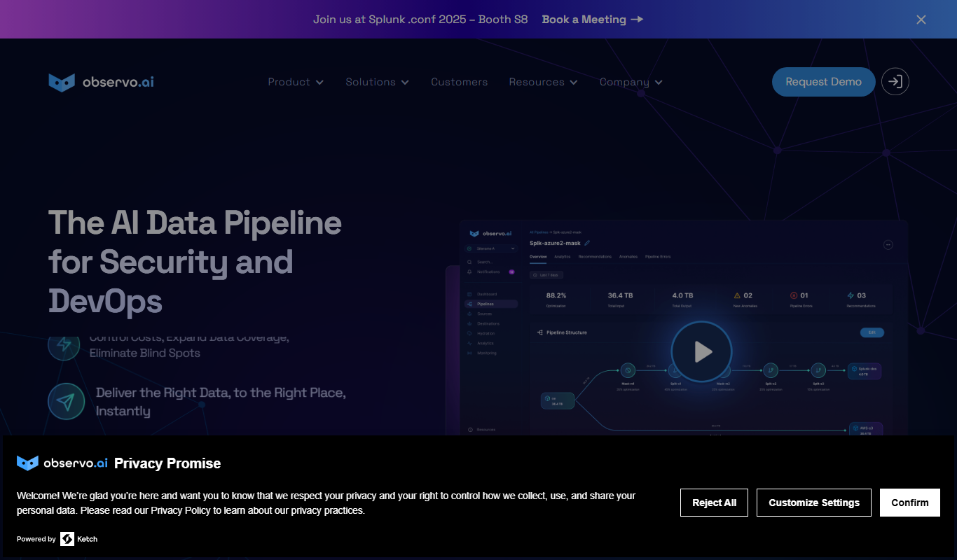Click the observo.ai logo in the Privacy Promise banner
This screenshot has width=957, height=560.
click(62, 463)
